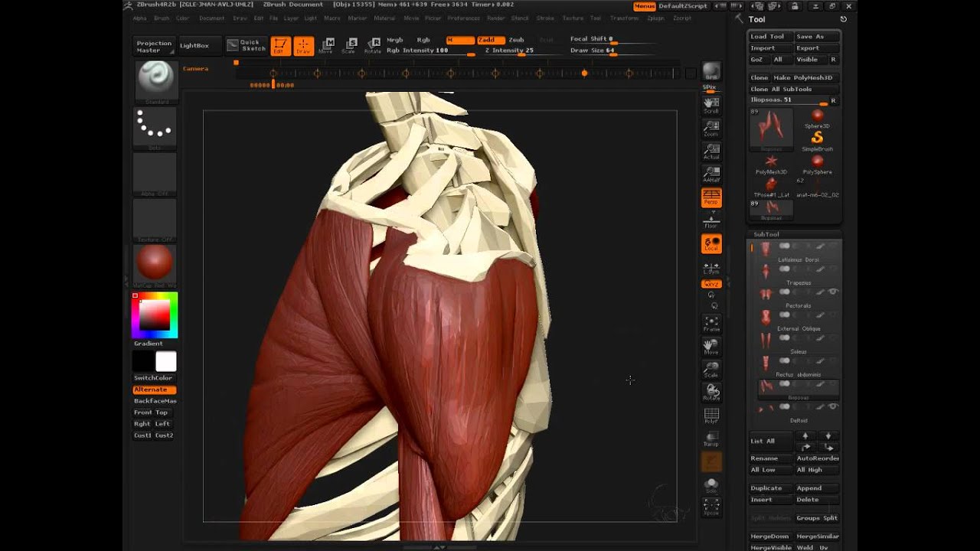Viewport: 980px width, 551px height.
Task: Activate the Edit mode button
Action: click(280, 46)
